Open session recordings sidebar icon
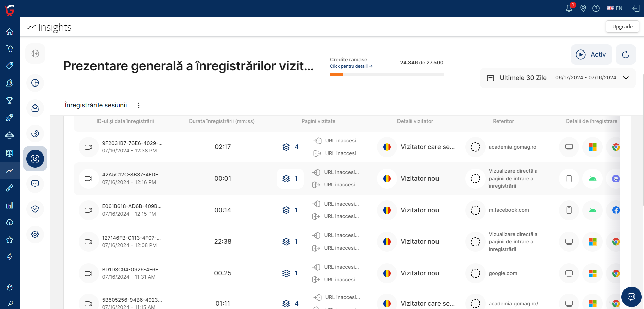 35,159
